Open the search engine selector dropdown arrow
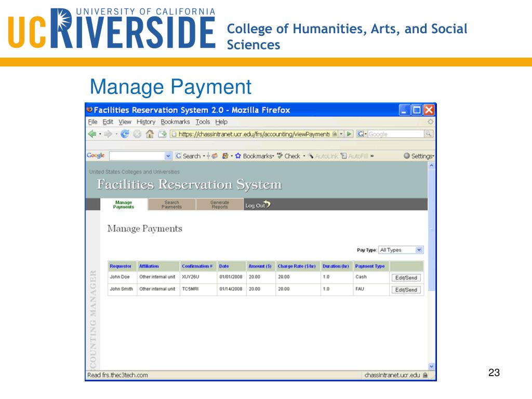Viewport: 532px width, 399px height. [x=365, y=135]
